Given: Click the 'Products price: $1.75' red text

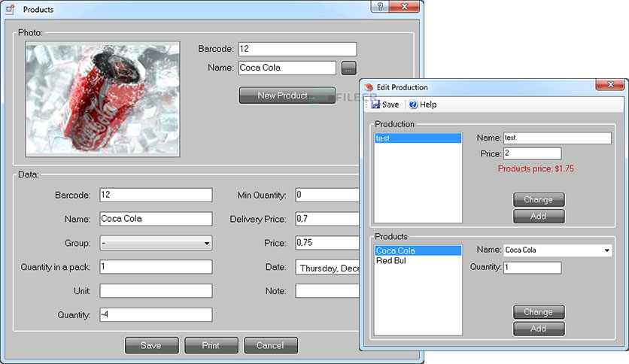Looking at the screenshot, I should tap(536, 168).
